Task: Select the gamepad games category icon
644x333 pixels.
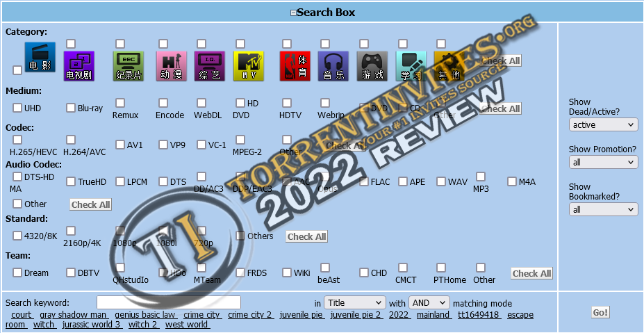Action: tap(372, 66)
